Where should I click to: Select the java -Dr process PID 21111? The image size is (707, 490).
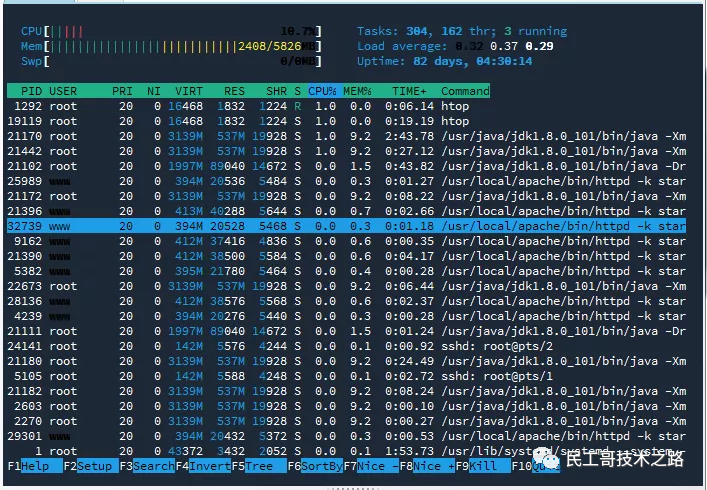coord(346,331)
